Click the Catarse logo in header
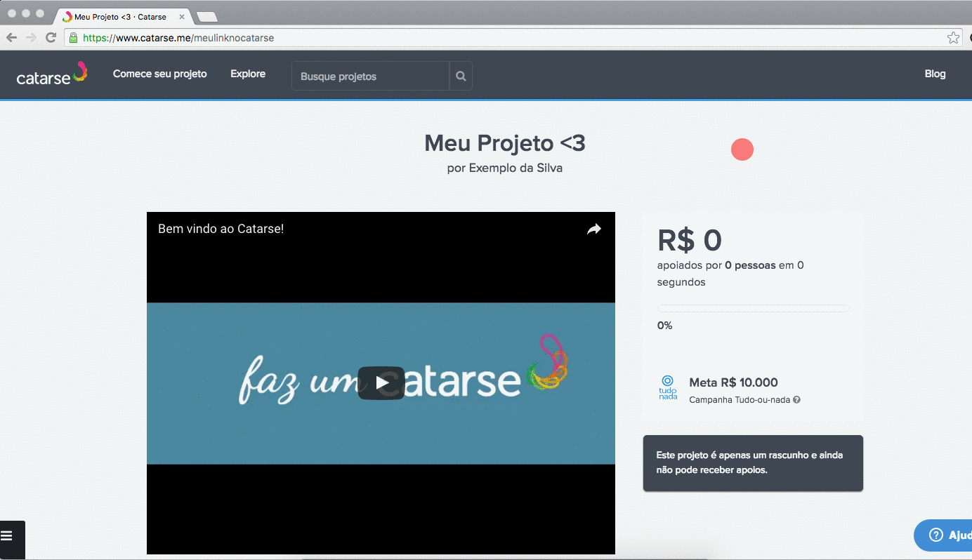 (x=51, y=74)
